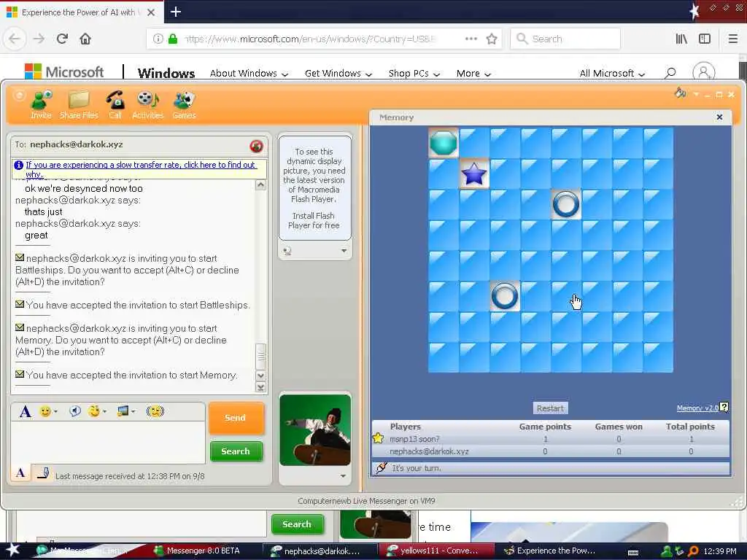This screenshot has width=747, height=560.
Task: Click the Microsoft site search magnifier
Action: point(670,73)
